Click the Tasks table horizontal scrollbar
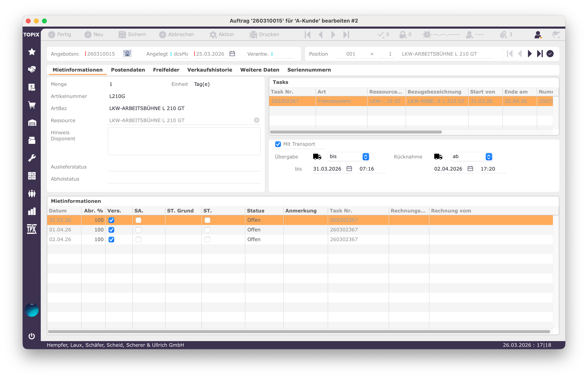 coord(356,132)
